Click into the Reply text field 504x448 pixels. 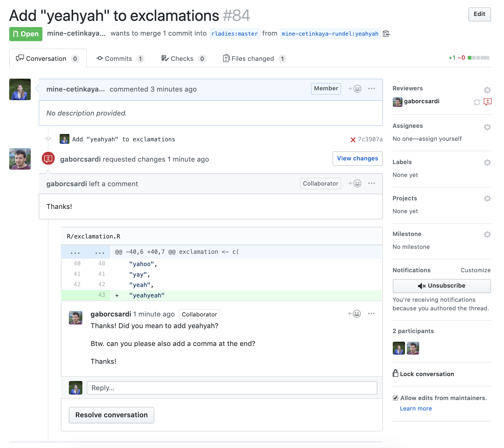(x=232, y=388)
